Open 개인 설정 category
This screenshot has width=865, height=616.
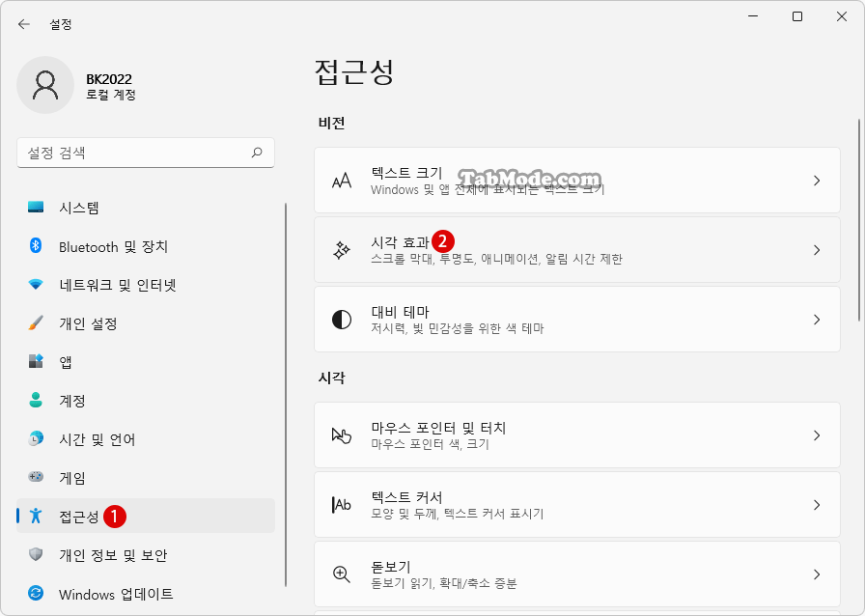[146, 323]
